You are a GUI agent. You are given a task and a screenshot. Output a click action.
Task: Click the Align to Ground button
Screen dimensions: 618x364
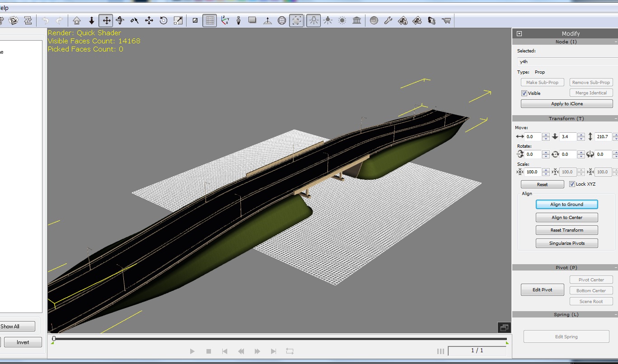pyautogui.click(x=567, y=205)
